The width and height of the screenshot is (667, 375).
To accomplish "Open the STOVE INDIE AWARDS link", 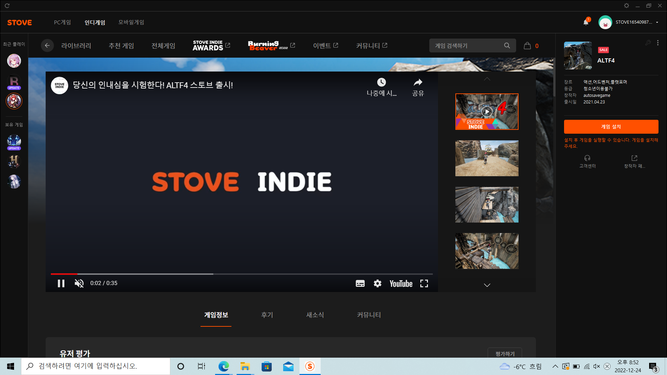I will pos(211,45).
